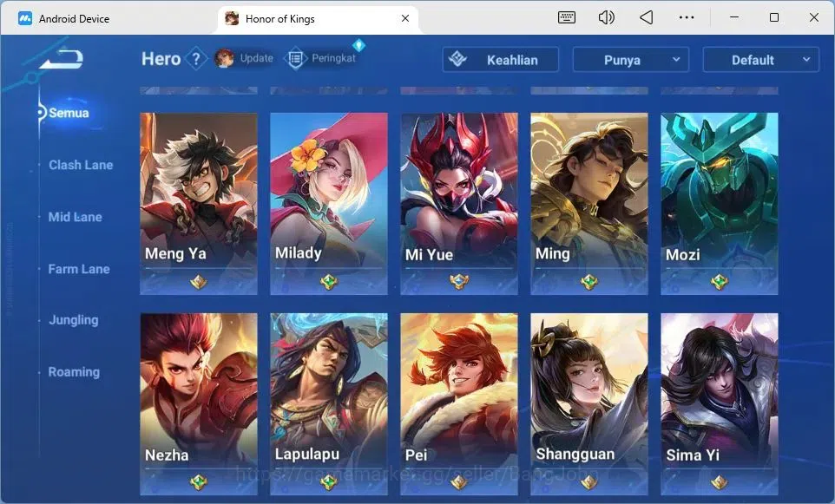
Task: Click the mastery badge under Milady
Action: coord(329,282)
